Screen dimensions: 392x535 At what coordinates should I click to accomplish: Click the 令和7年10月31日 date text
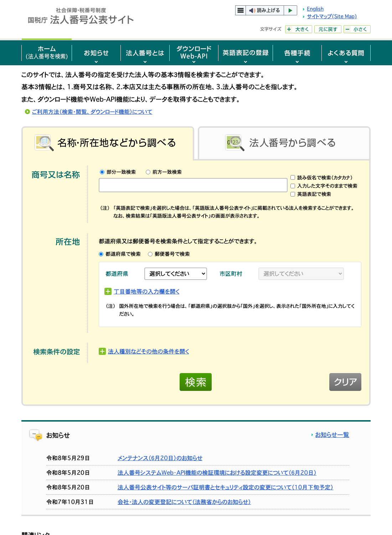(x=70, y=502)
